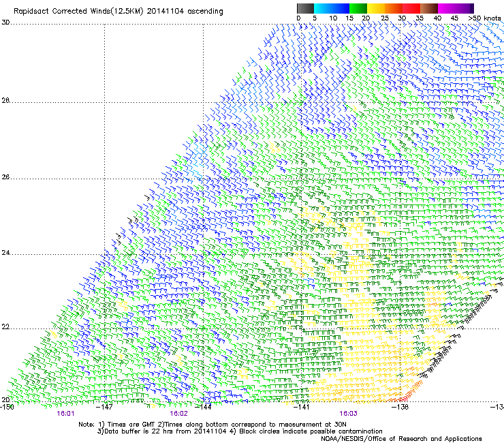504x443 pixels.
Task: Click the yellow 20-25 knots color segment
Action: pos(376,8)
